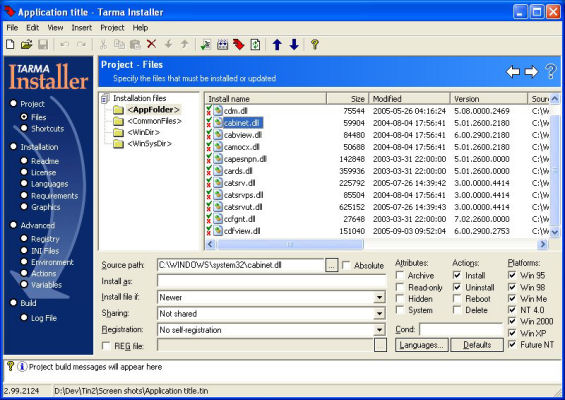This screenshot has height=400, width=565.
Task: Click the cdm.dll file icon
Action: (218, 111)
